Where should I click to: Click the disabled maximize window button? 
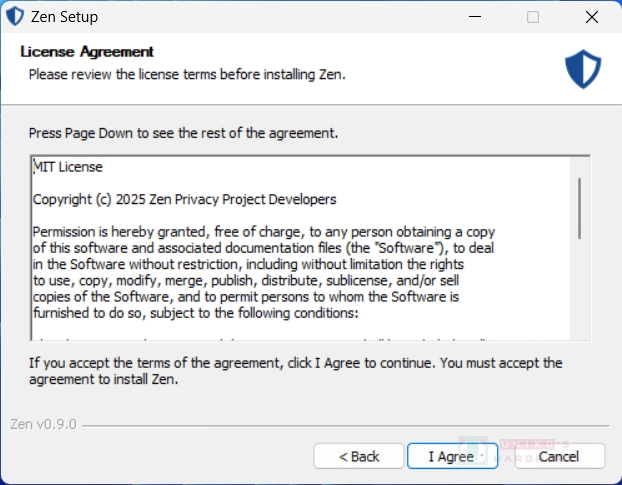tap(533, 17)
